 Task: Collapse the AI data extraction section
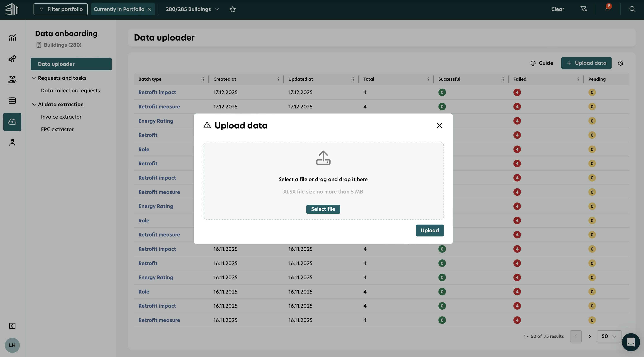click(x=34, y=104)
